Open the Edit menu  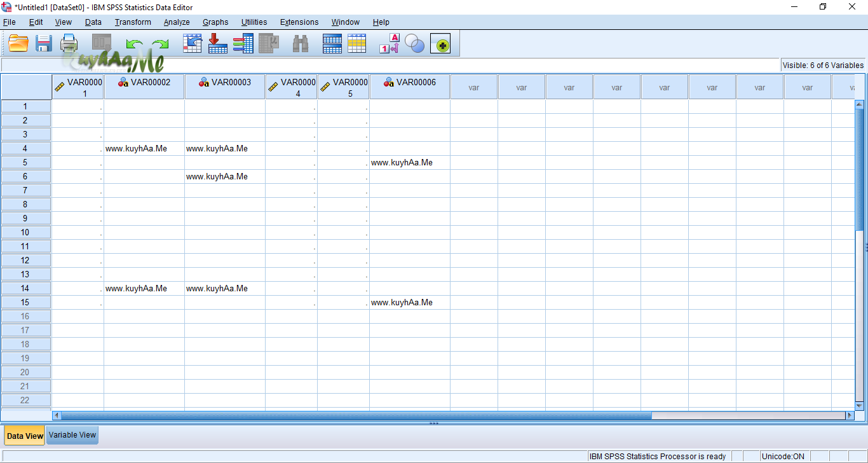pyautogui.click(x=36, y=22)
